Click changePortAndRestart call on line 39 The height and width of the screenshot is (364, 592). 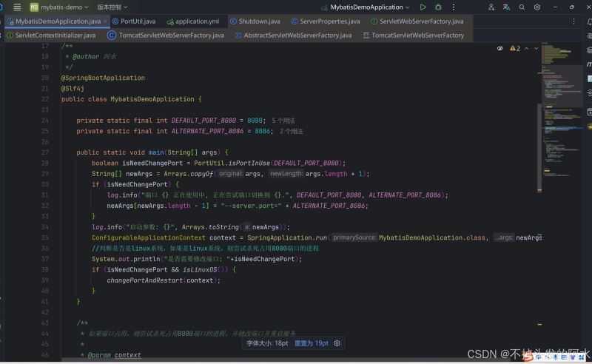pos(144,280)
